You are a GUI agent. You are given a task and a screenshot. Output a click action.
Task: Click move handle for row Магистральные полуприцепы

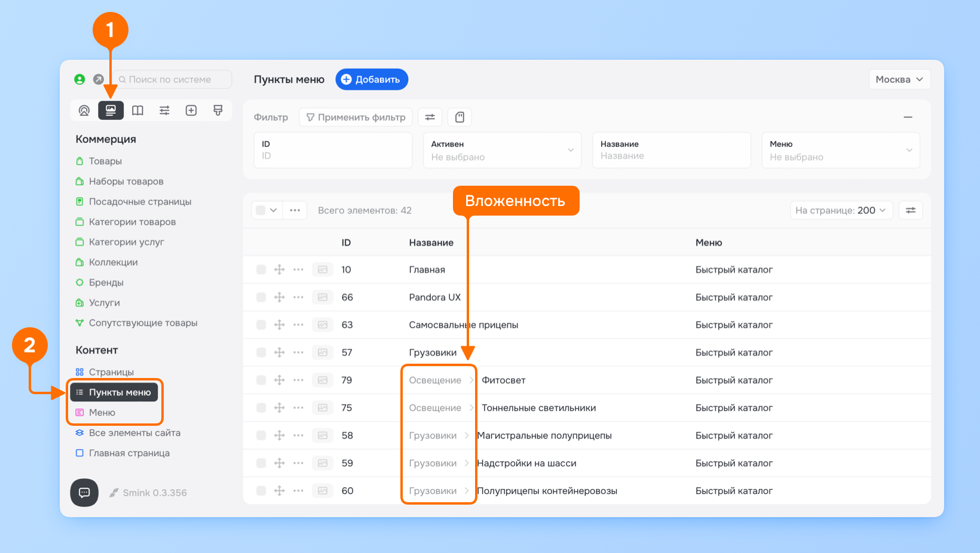[279, 435]
